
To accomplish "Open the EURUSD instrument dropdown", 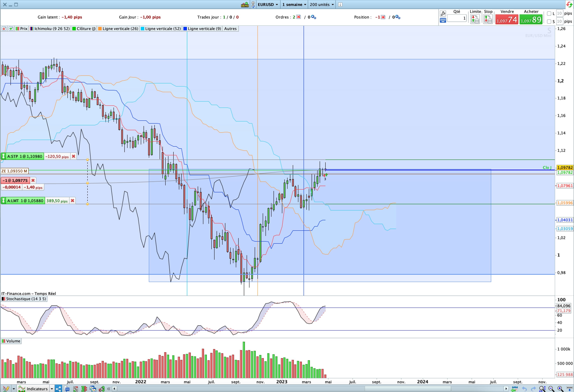I will (x=268, y=4).
